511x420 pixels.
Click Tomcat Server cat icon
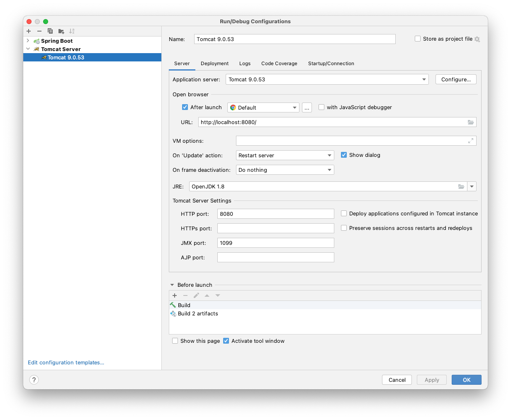click(x=36, y=49)
